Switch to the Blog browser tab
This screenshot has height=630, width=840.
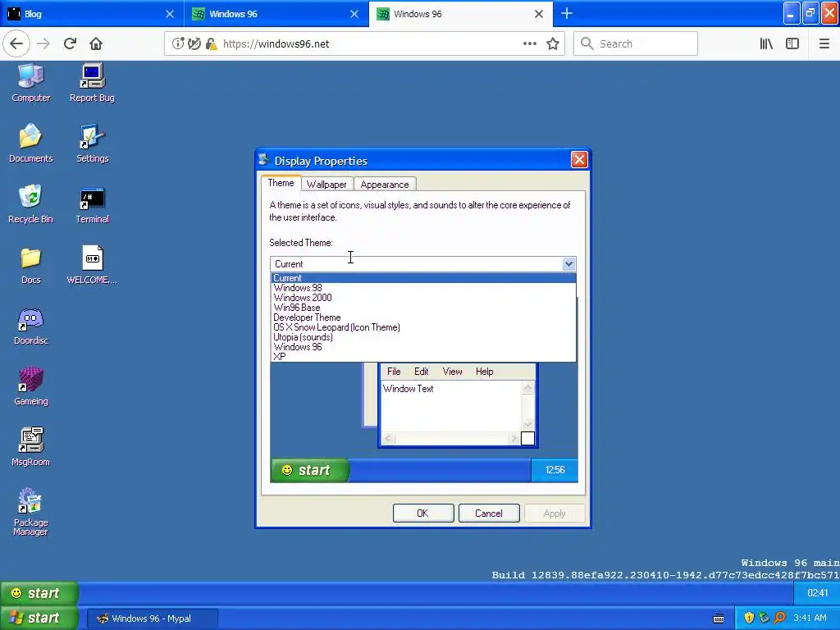pyautogui.click(x=91, y=13)
